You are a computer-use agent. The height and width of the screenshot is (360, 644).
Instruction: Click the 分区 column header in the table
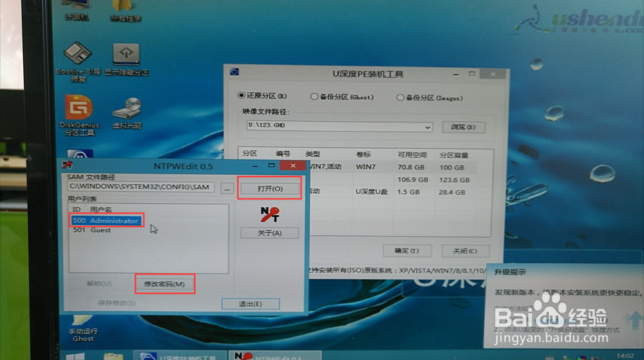250,153
